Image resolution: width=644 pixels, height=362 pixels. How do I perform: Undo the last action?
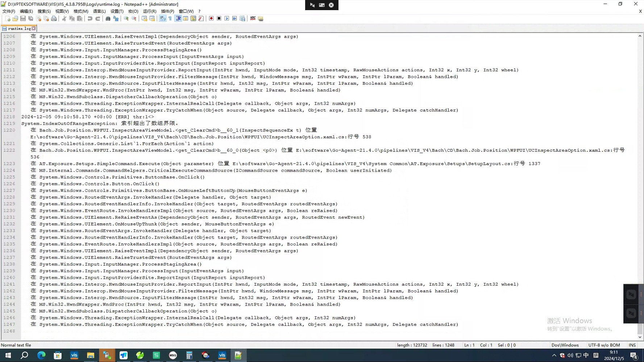pos(90,18)
